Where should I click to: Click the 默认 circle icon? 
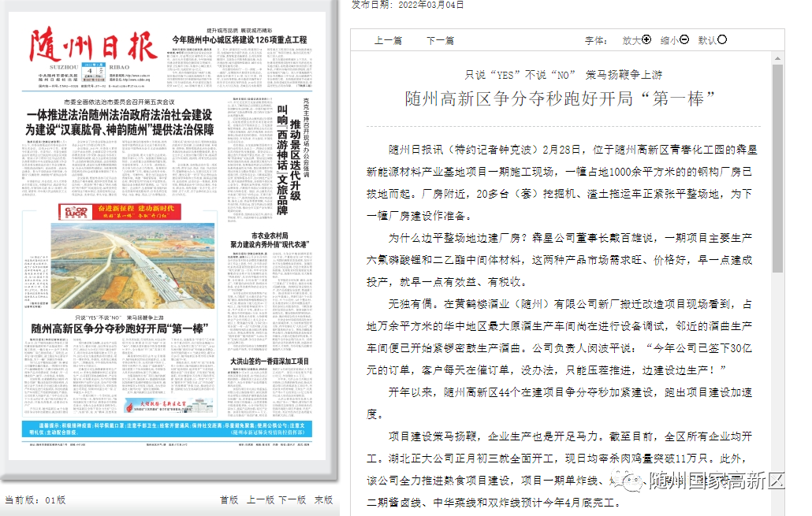click(x=722, y=39)
